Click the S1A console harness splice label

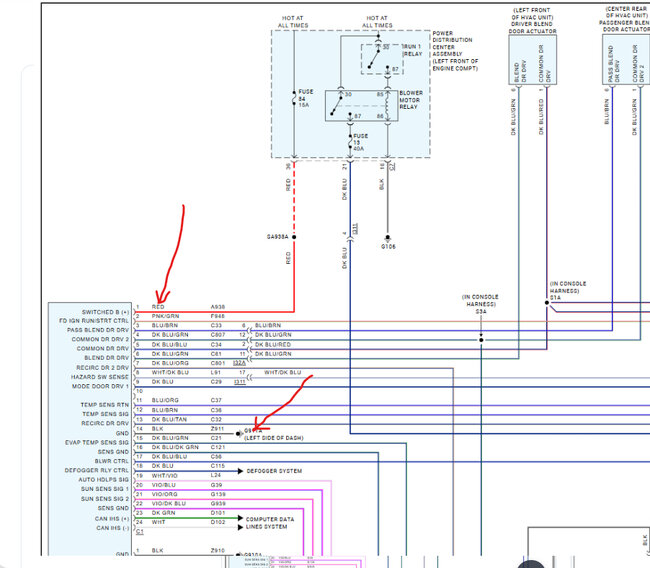tap(555, 298)
